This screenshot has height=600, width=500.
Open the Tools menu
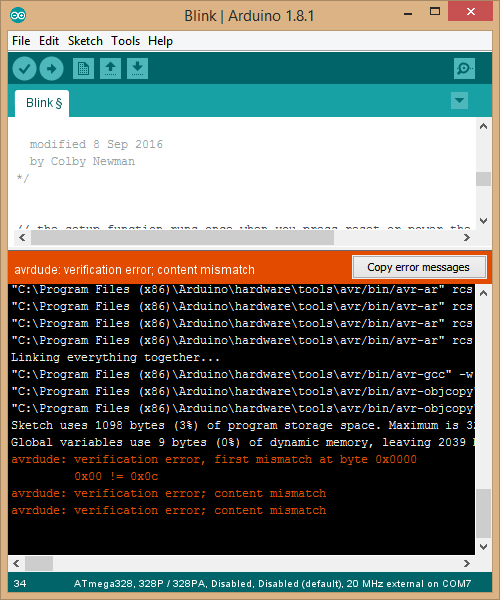[x=125, y=41]
